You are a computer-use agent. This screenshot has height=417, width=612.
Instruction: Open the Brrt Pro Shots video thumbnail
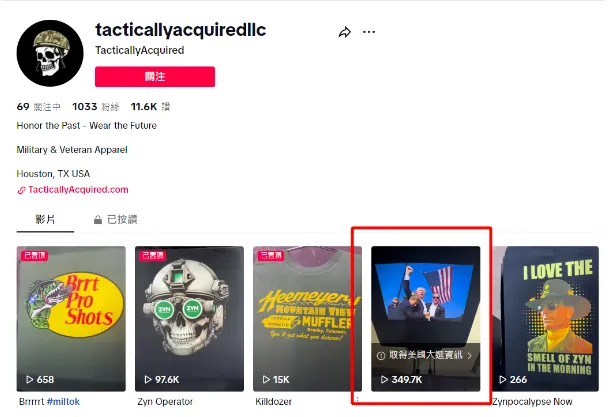click(71, 319)
